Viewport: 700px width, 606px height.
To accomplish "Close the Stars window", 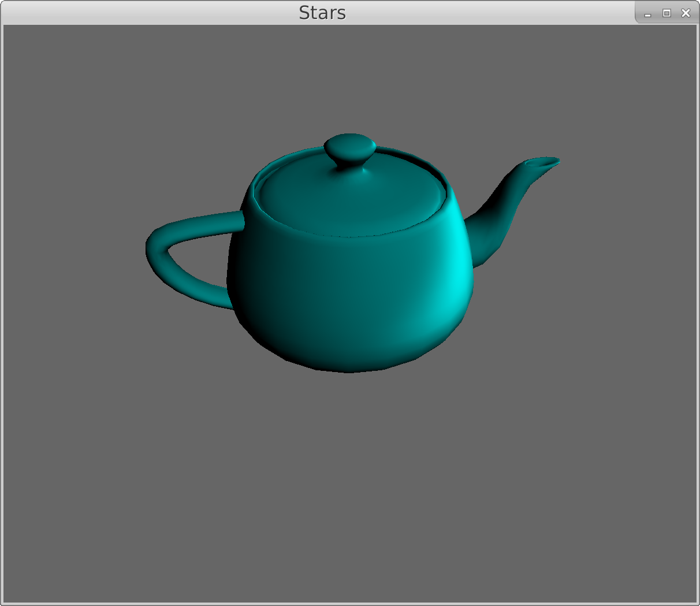I will pos(686,13).
